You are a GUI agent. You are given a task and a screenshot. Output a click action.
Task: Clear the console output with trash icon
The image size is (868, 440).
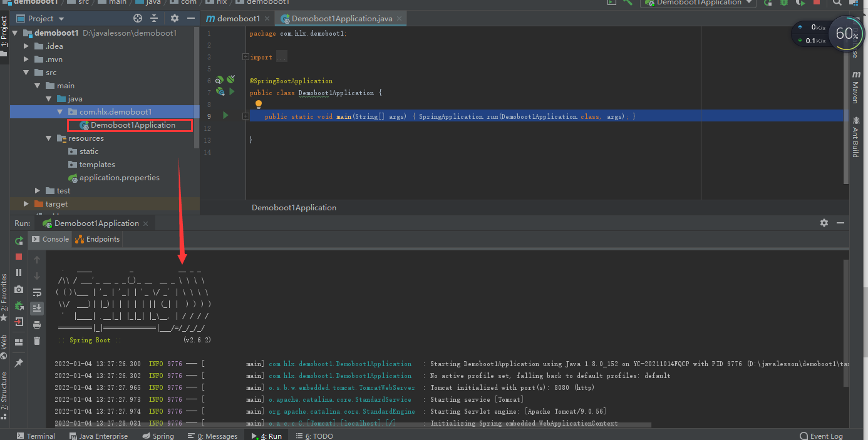click(x=36, y=340)
